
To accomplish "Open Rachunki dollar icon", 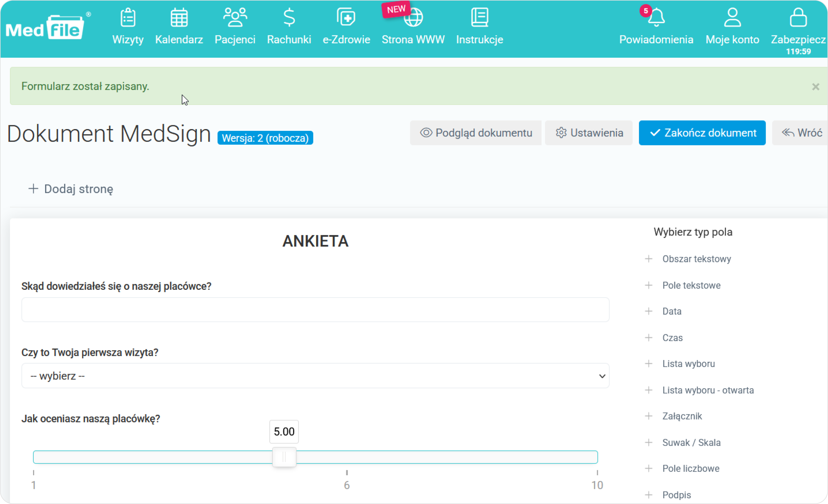I will 289,17.
